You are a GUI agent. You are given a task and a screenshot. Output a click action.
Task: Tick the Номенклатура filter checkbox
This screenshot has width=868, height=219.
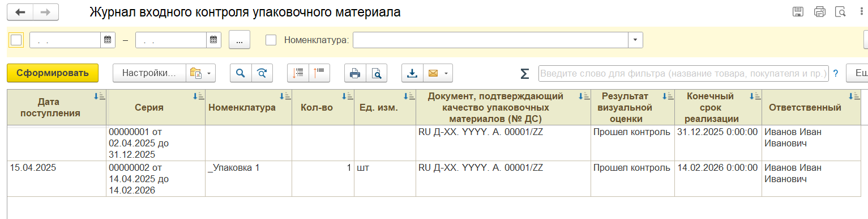pos(271,40)
